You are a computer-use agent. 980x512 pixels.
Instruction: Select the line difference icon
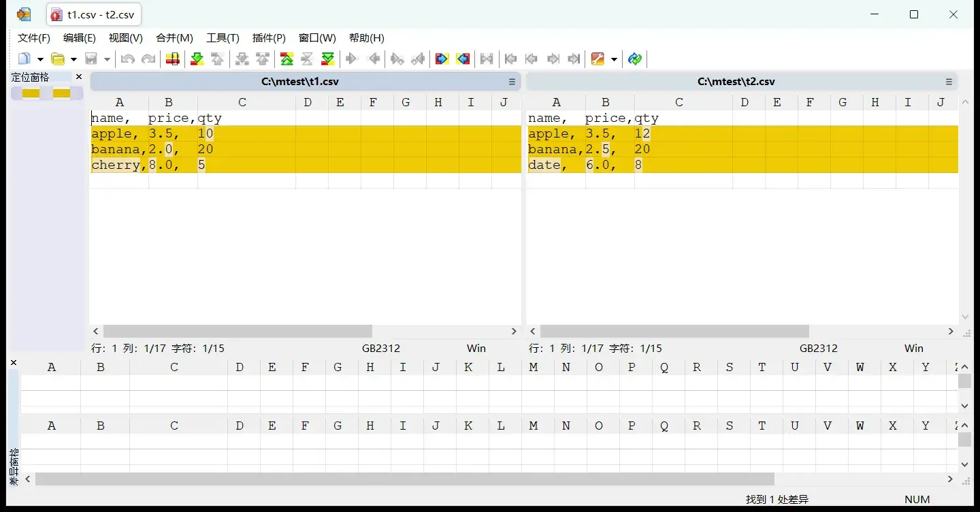click(x=173, y=59)
